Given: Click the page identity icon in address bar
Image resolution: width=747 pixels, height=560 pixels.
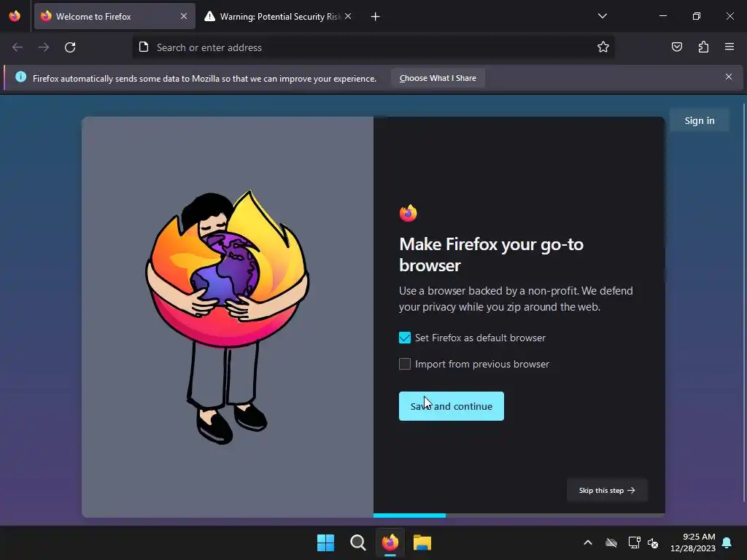Looking at the screenshot, I should click(x=144, y=47).
